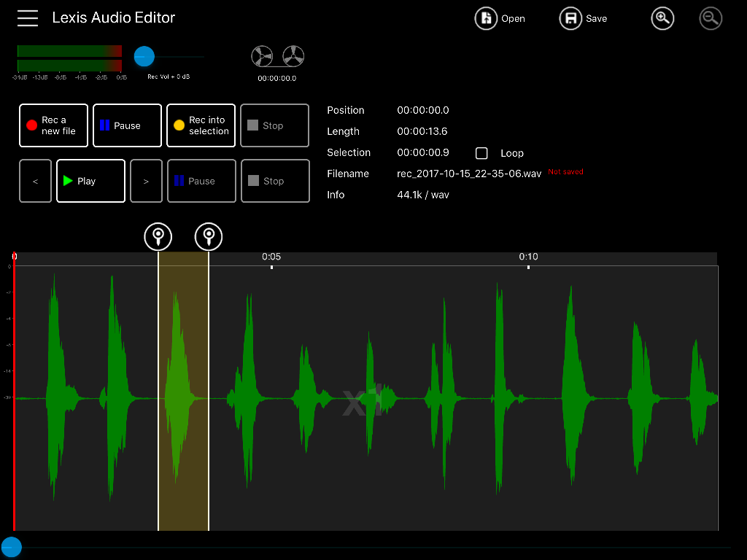Image resolution: width=747 pixels, height=560 pixels.
Task: Click Rec into selection button
Action: coord(201,125)
